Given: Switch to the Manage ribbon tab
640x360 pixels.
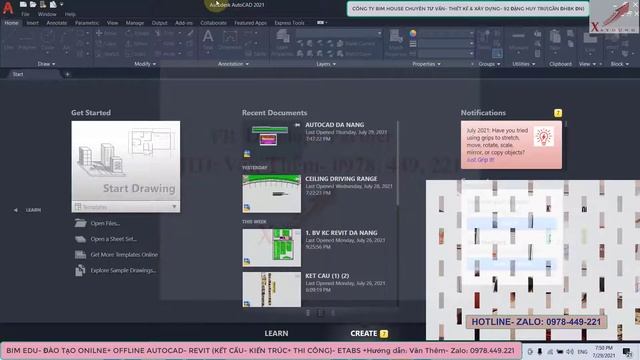Looking at the screenshot, I should click(135, 23).
